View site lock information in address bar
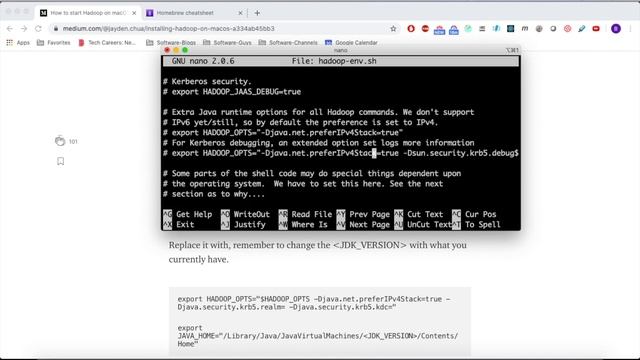Screen dimensions: 640x360 56,29
